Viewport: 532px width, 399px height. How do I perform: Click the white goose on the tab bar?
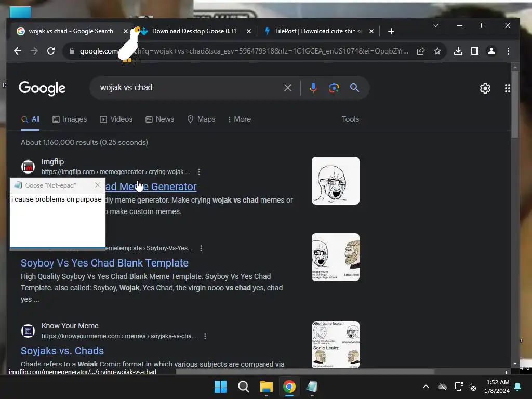[x=130, y=45]
